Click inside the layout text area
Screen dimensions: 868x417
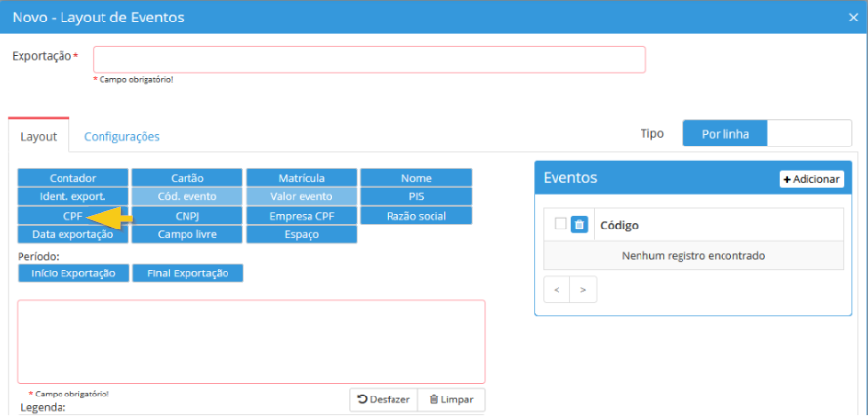tap(251, 342)
